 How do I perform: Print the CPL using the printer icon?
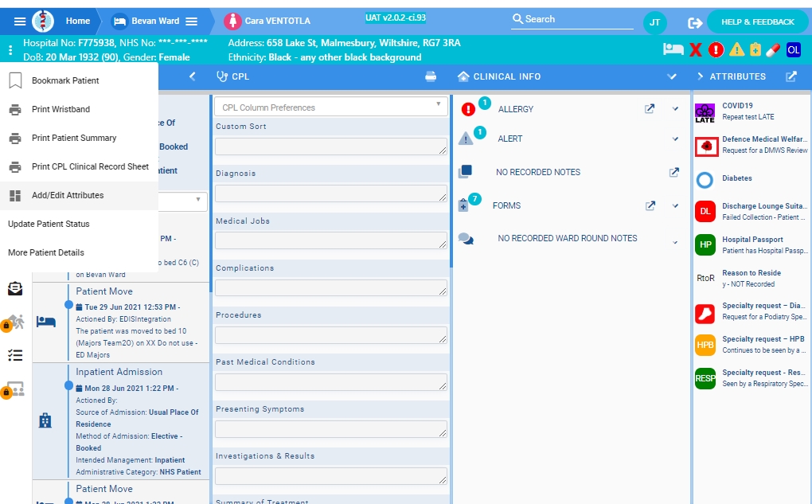point(431,76)
